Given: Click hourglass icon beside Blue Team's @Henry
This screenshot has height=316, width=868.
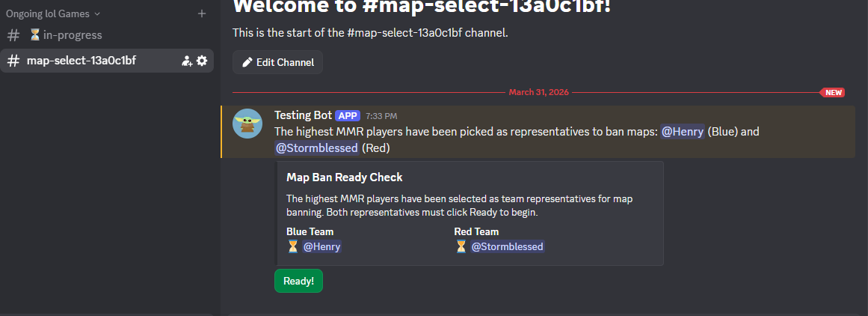Looking at the screenshot, I should pyautogui.click(x=293, y=246).
